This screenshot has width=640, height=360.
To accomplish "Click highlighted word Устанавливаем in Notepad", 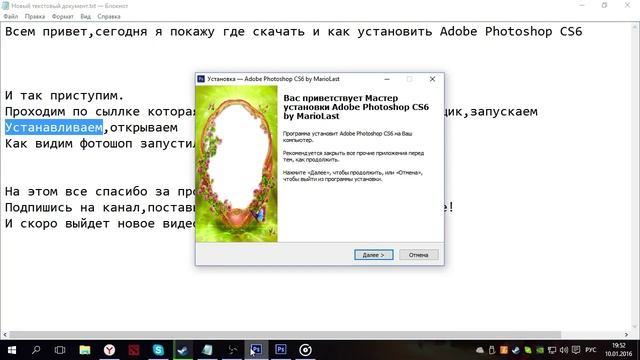I will [54, 127].
